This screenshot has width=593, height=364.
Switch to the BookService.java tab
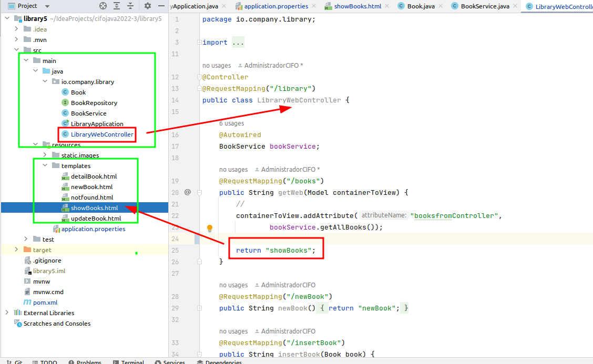point(485,6)
